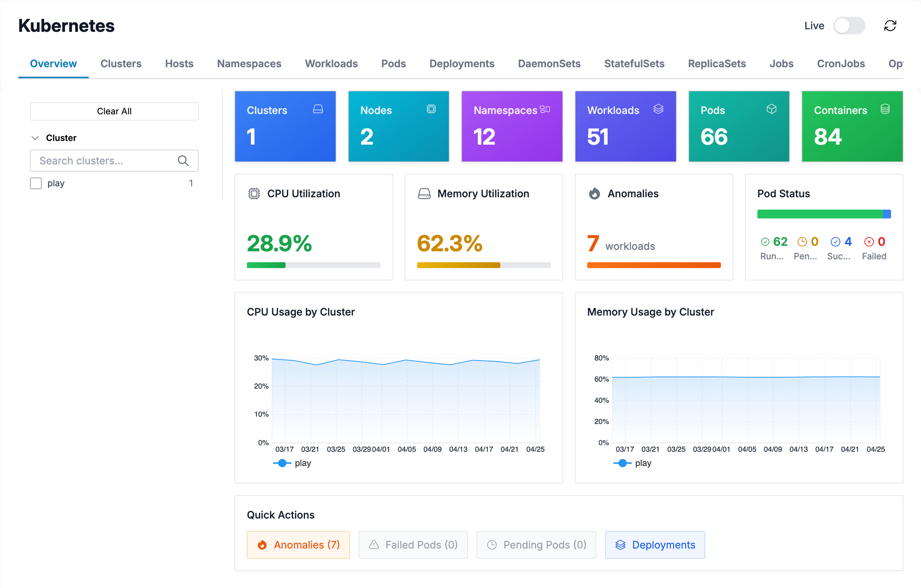This screenshot has height=588, width=921.
Task: Click the CPU Utilization chip icon
Action: tap(254, 194)
